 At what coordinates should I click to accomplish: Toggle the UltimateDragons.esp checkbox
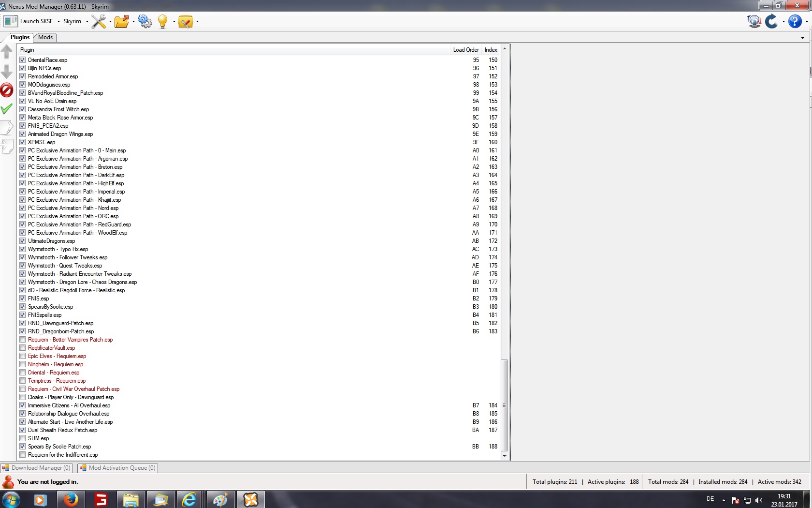click(22, 241)
